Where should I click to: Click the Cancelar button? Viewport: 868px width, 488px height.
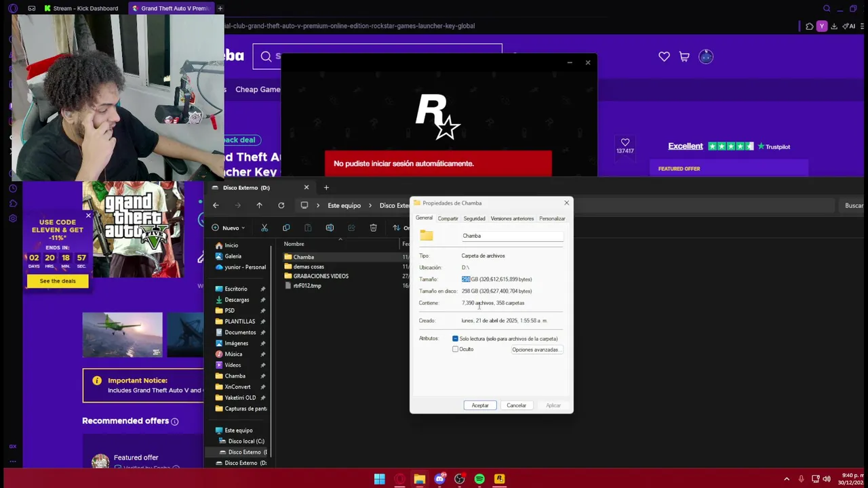coord(517,405)
